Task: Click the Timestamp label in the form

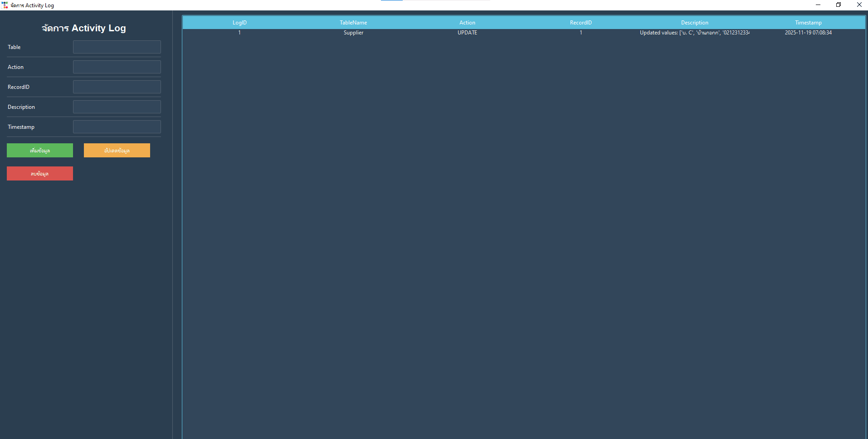Action: point(21,127)
